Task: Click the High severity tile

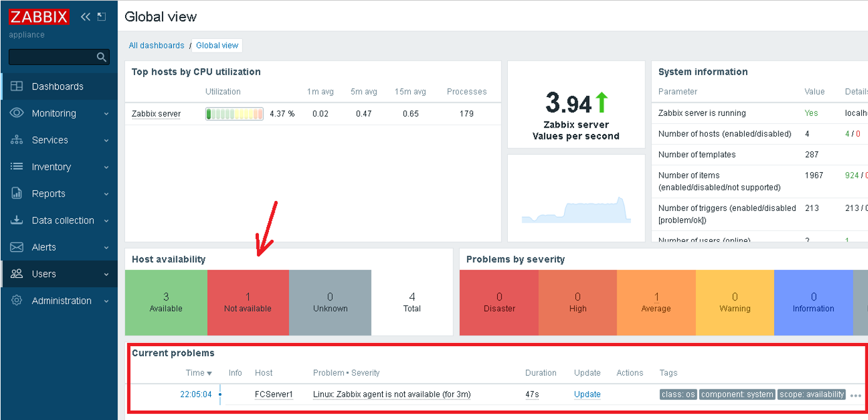Action: (578, 302)
